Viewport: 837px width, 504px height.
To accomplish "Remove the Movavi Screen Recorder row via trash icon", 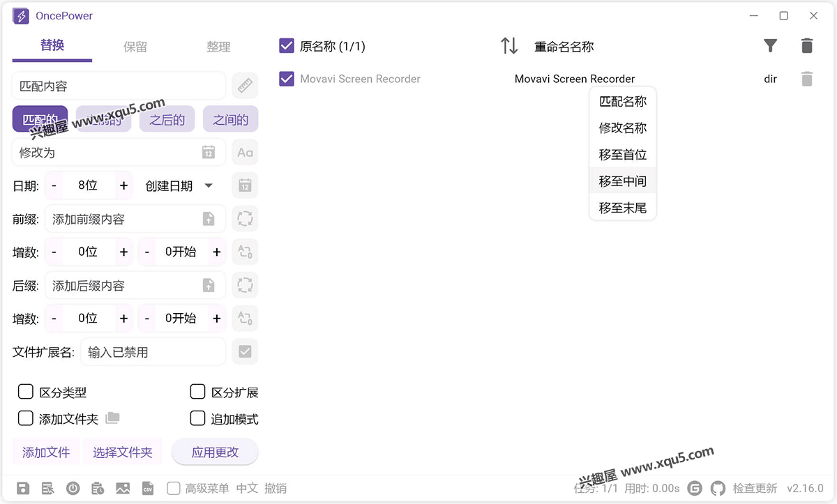I will [807, 79].
